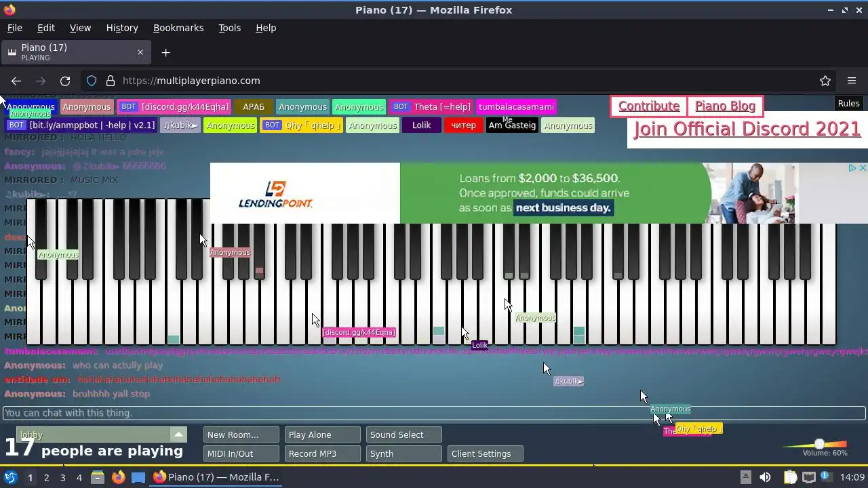Click the New Room... button
Viewport: 868px width, 488px height.
[241, 434]
